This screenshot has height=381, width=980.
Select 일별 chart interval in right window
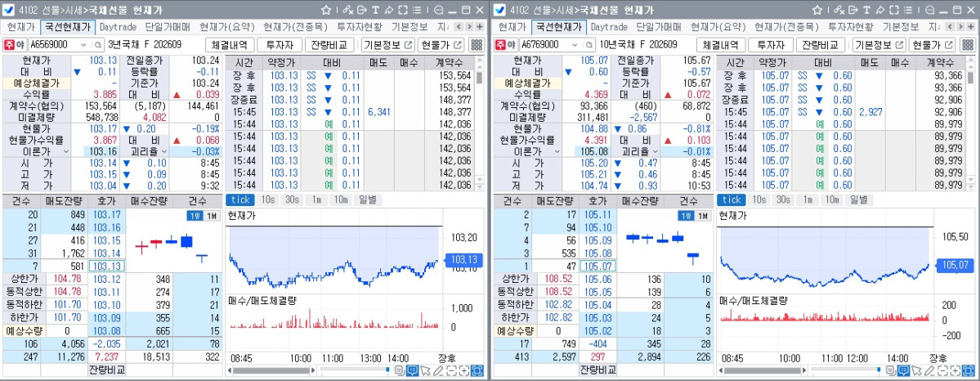click(859, 199)
